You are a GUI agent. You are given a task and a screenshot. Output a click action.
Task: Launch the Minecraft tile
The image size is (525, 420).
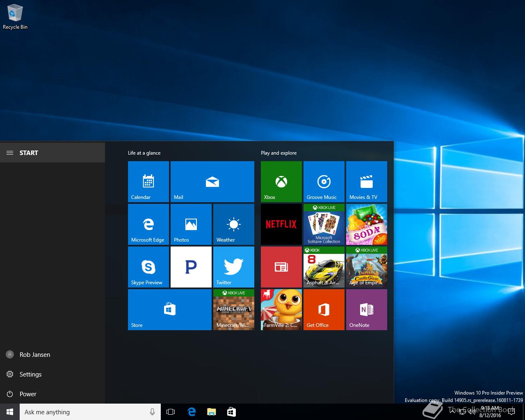pyautogui.click(x=234, y=309)
